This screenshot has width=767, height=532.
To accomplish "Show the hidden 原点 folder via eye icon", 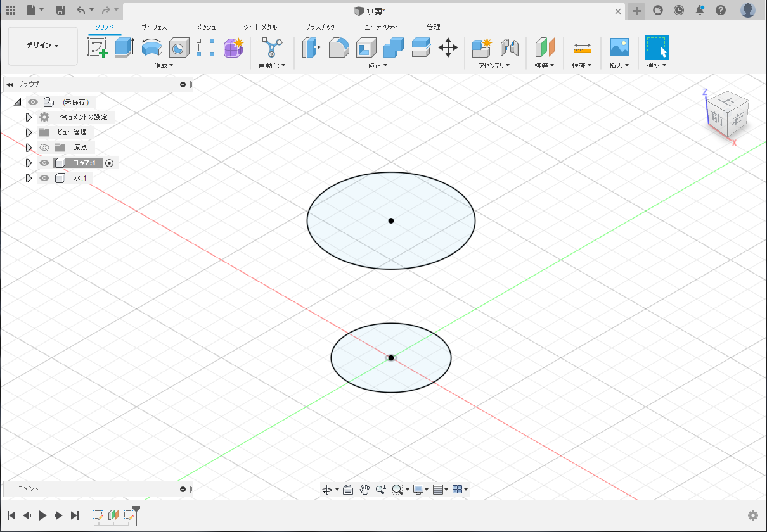I will (44, 148).
